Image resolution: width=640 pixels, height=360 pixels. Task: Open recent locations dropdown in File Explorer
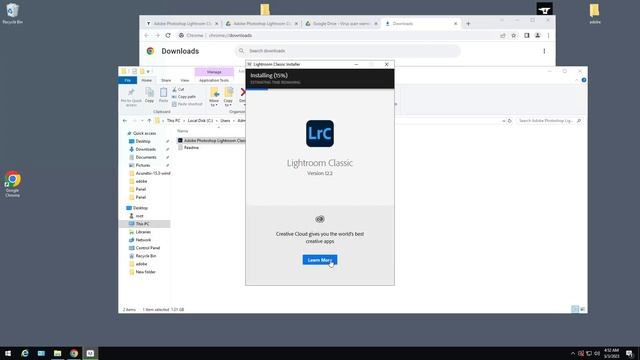click(142, 121)
